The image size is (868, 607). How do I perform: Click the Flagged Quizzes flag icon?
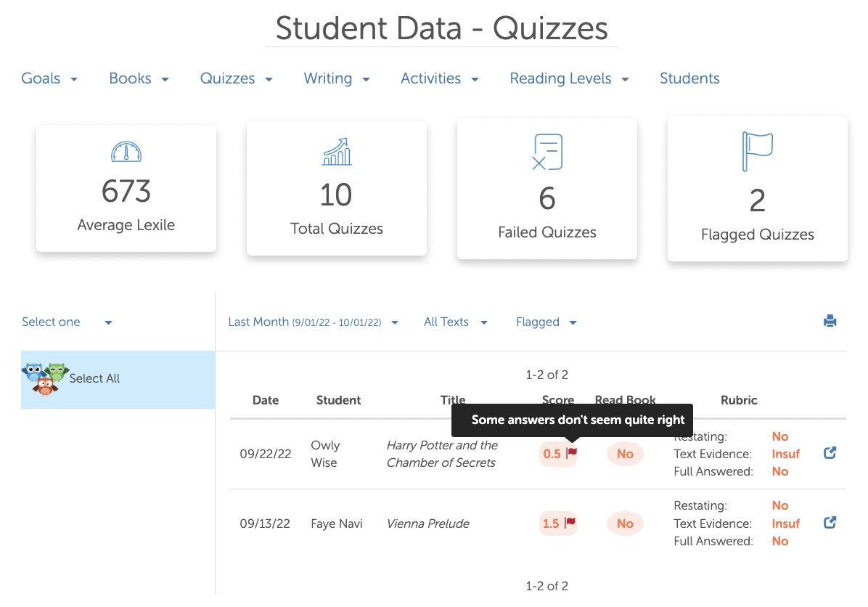coord(757,152)
